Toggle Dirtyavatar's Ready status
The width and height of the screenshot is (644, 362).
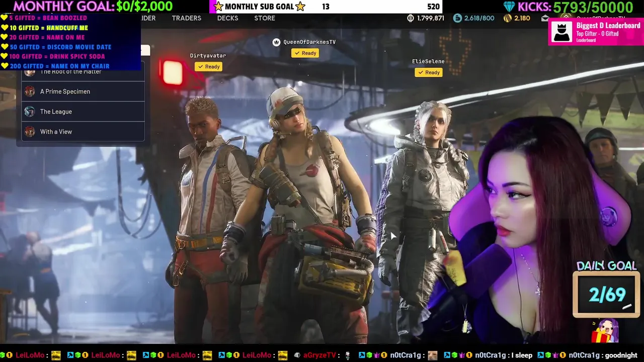tap(208, 66)
